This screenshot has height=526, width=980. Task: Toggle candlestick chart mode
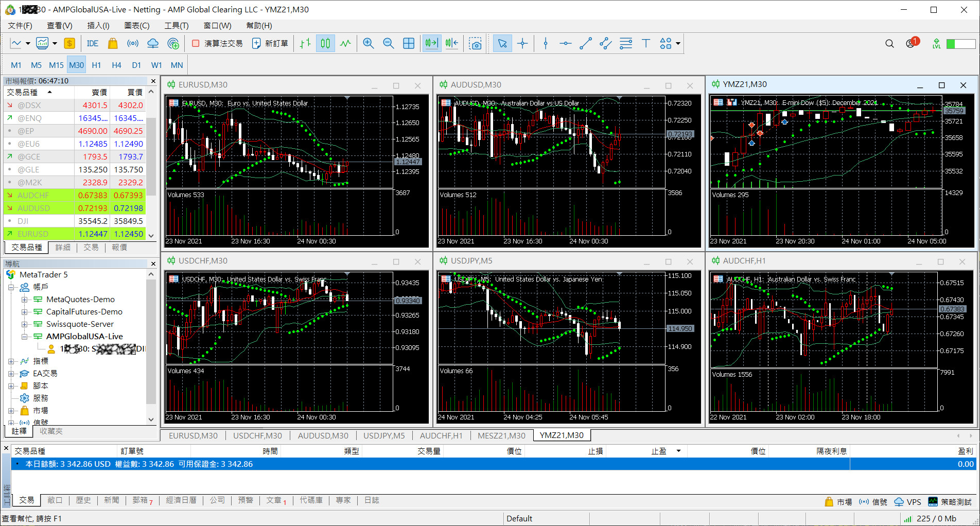point(325,44)
